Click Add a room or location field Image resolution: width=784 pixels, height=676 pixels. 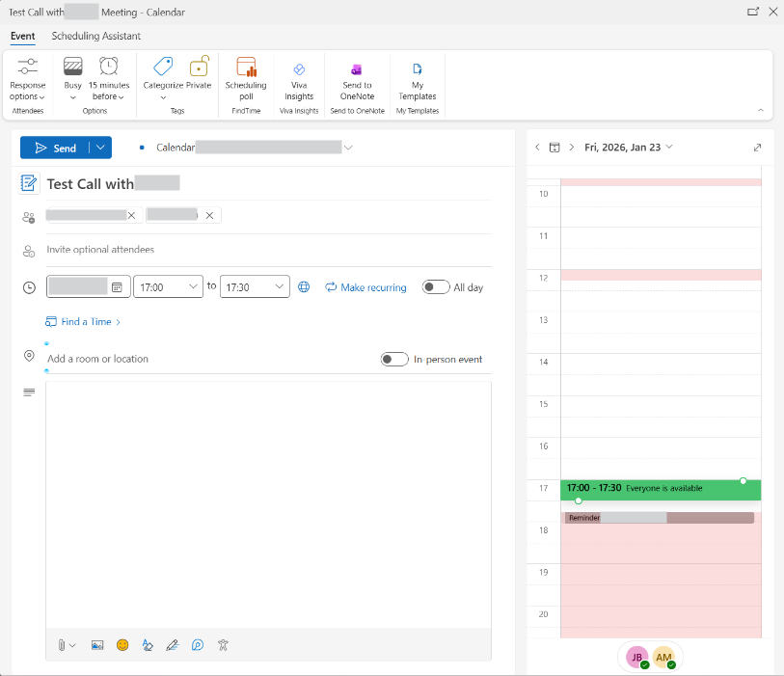pyautogui.click(x=210, y=359)
